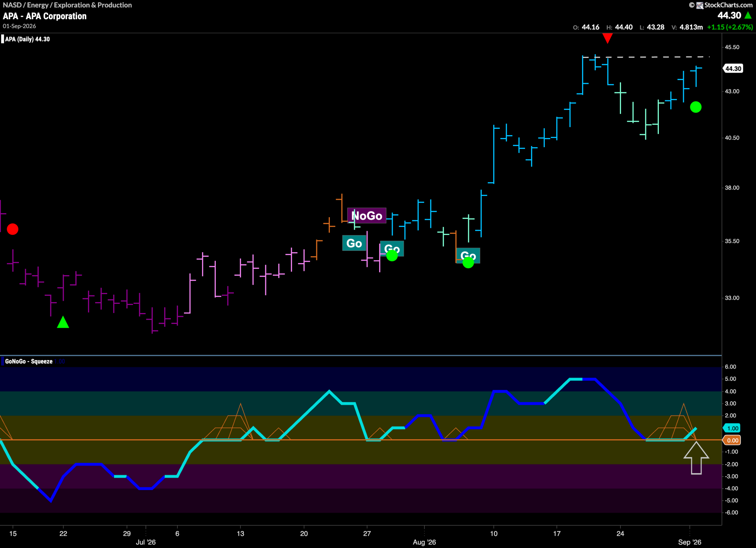Screen dimensions: 756x548
Task: Click the StockCharts.com logo icon
Action: pyautogui.click(x=700, y=5)
